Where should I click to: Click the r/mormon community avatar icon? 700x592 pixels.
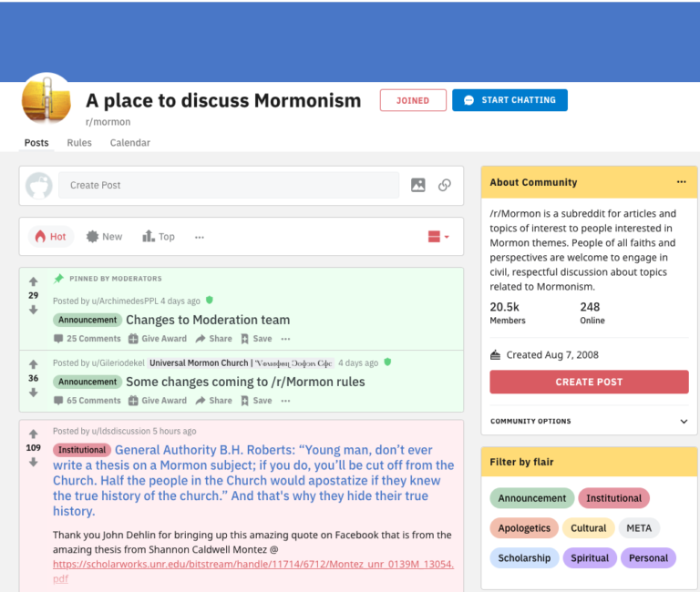[46, 100]
